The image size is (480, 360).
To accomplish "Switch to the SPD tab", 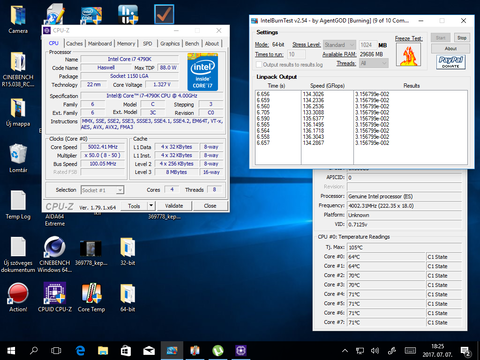I will 147,44.
